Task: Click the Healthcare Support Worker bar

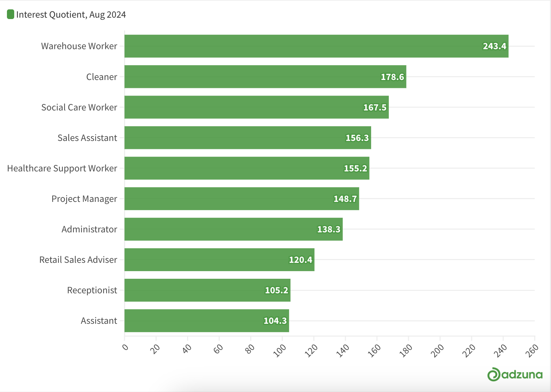Action: click(x=247, y=168)
